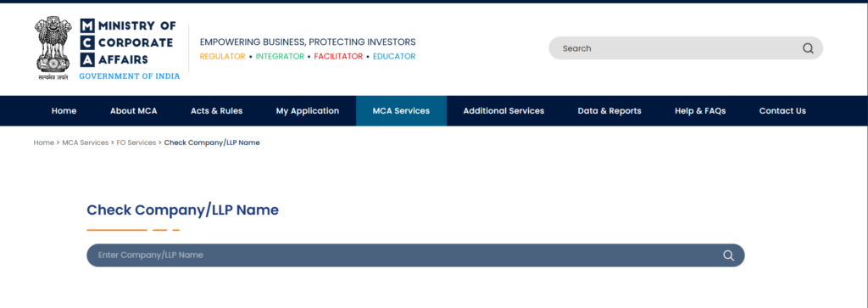Select the MCA Services menu item

click(401, 111)
